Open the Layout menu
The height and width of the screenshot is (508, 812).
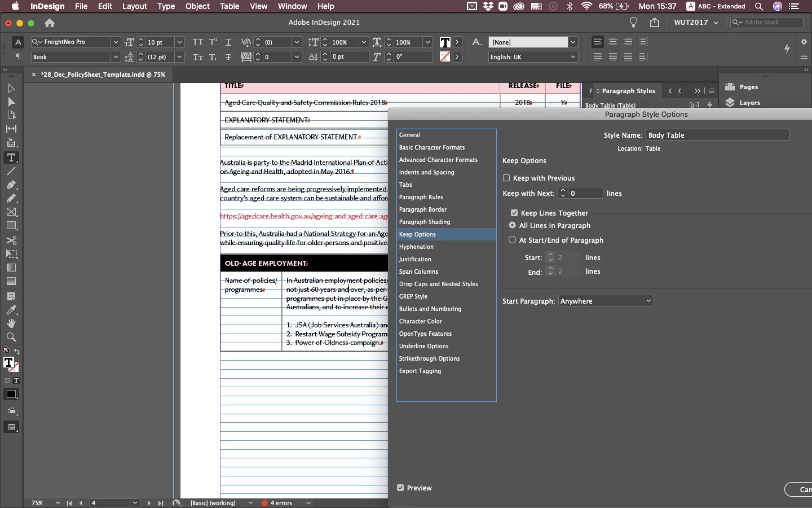coord(134,6)
